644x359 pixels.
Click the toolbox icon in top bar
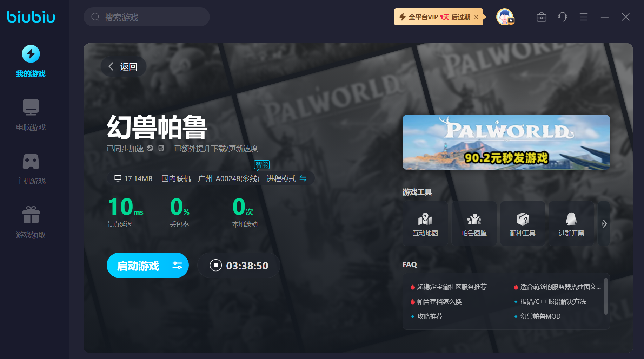coord(541,17)
